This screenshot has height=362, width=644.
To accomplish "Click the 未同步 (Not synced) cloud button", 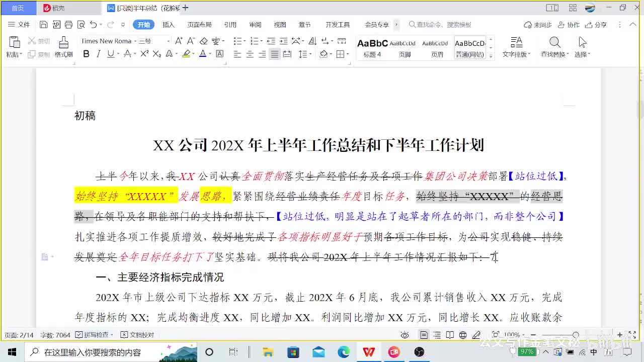I will [x=538, y=25].
